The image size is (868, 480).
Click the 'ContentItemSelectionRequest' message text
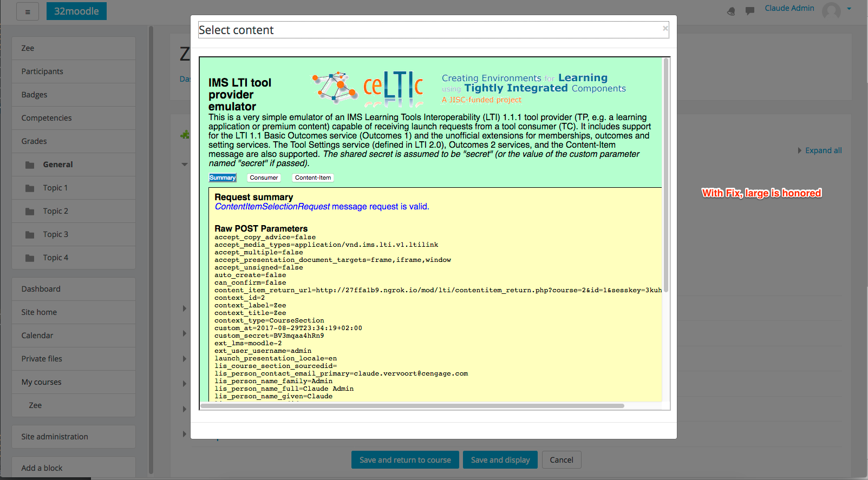click(272, 207)
